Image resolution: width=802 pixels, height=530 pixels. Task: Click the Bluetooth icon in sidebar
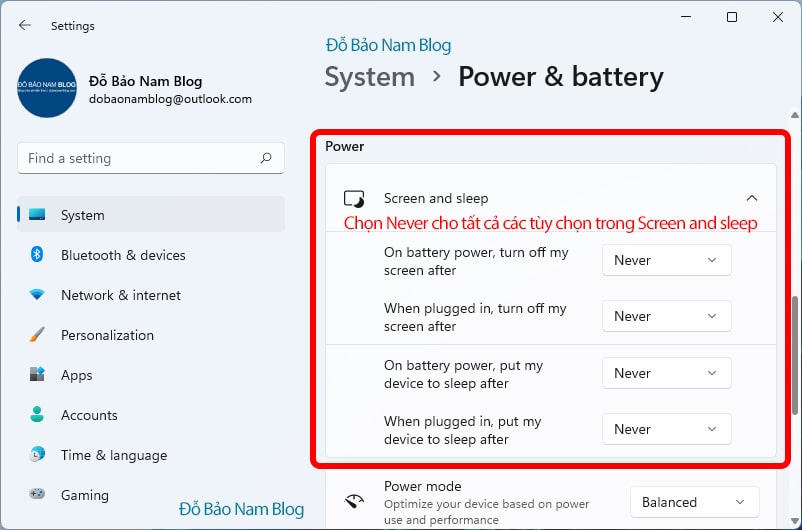click(37, 254)
